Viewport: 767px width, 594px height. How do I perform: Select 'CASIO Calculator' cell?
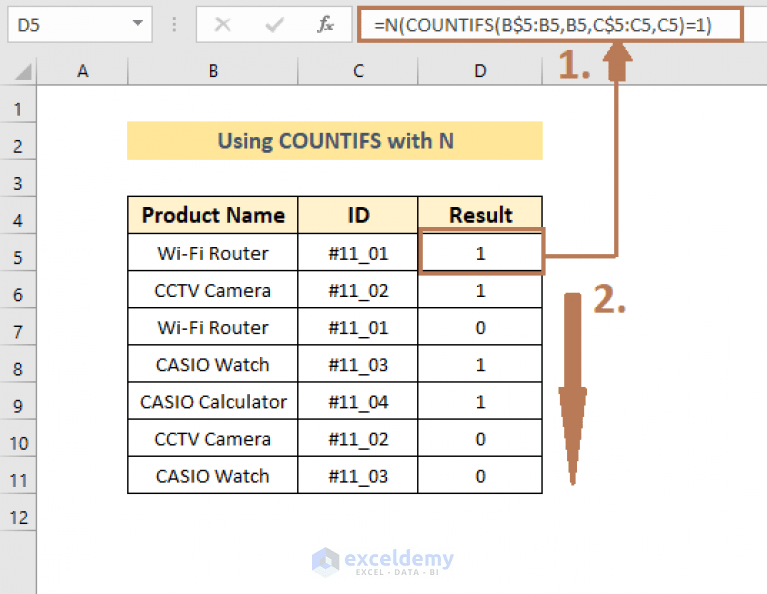(213, 401)
